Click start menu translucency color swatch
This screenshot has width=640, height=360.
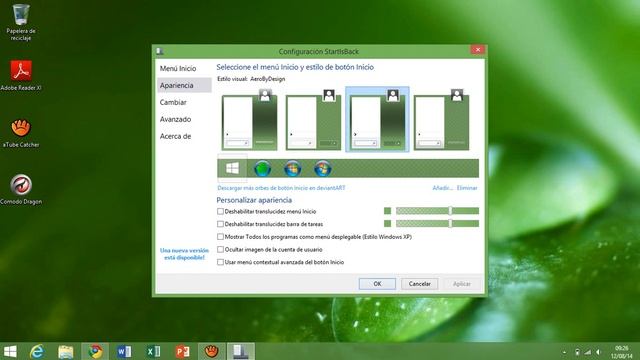coord(387,211)
